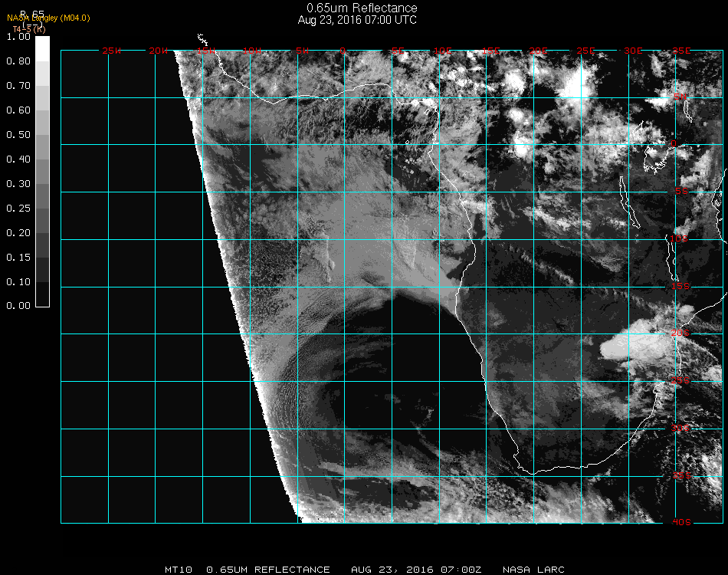Viewport: 728px width, 575px height.
Task: Click the 35E longitude label
Action: (681, 51)
